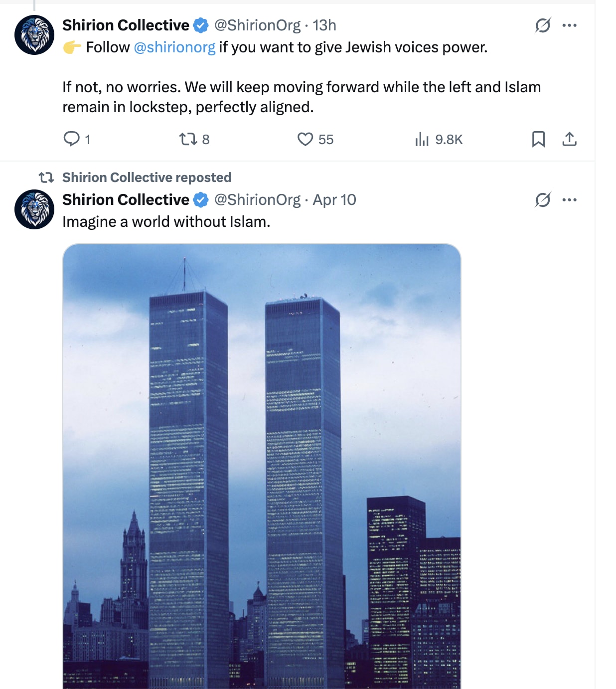
Task: Expand three-dot menu on Apr 10 post
Action: pos(569,199)
